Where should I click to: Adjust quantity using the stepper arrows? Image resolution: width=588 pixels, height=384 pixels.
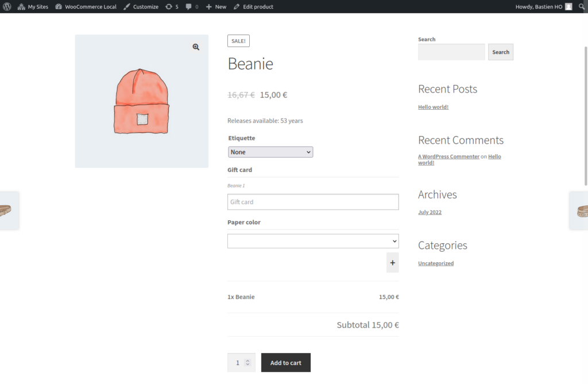point(247,363)
